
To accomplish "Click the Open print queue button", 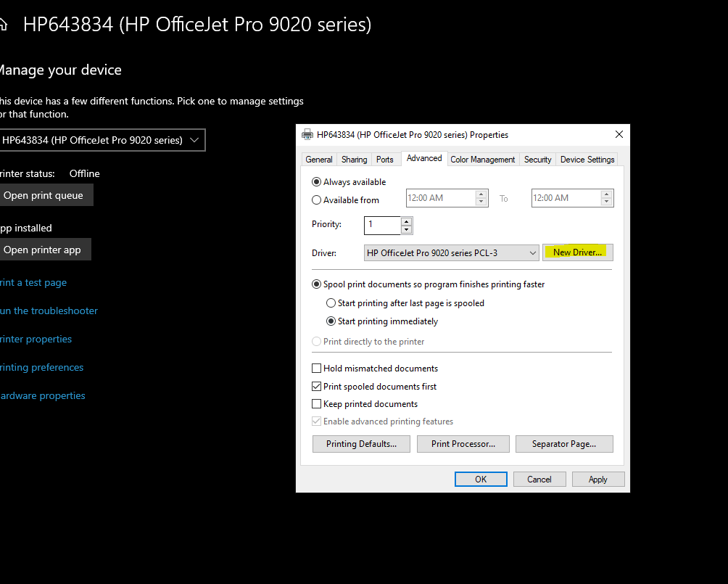I will (x=44, y=195).
